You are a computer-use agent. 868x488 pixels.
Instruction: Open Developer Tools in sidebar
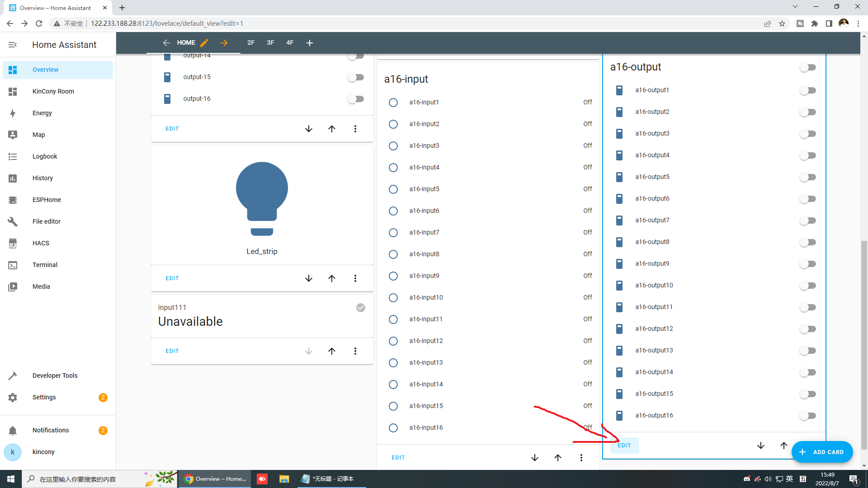(x=55, y=375)
